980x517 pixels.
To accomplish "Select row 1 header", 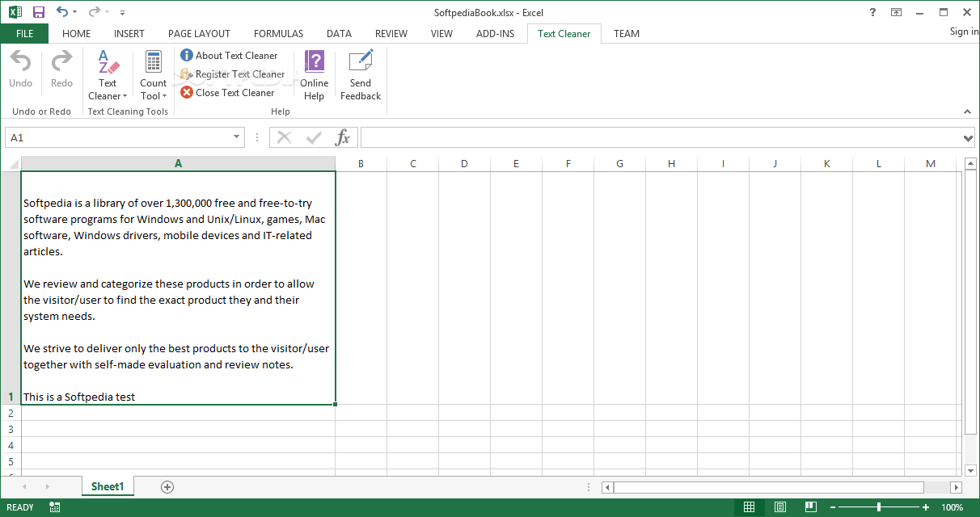I will tap(11, 288).
